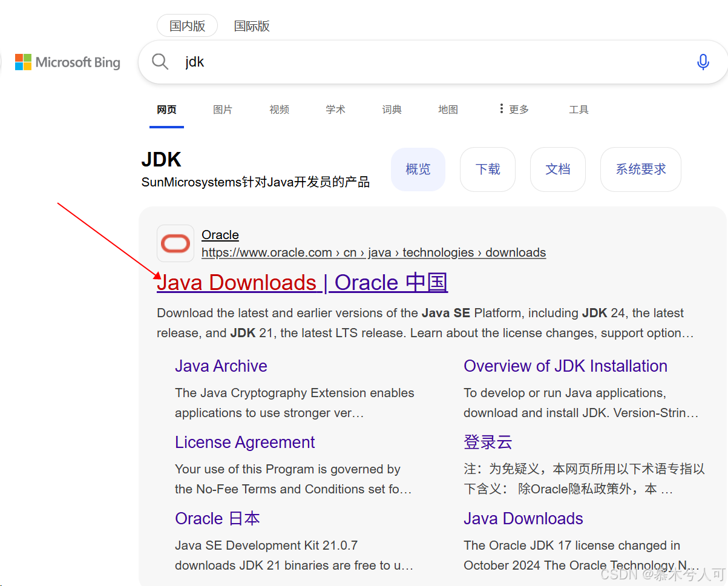Start voice search with microphone icon

703,62
